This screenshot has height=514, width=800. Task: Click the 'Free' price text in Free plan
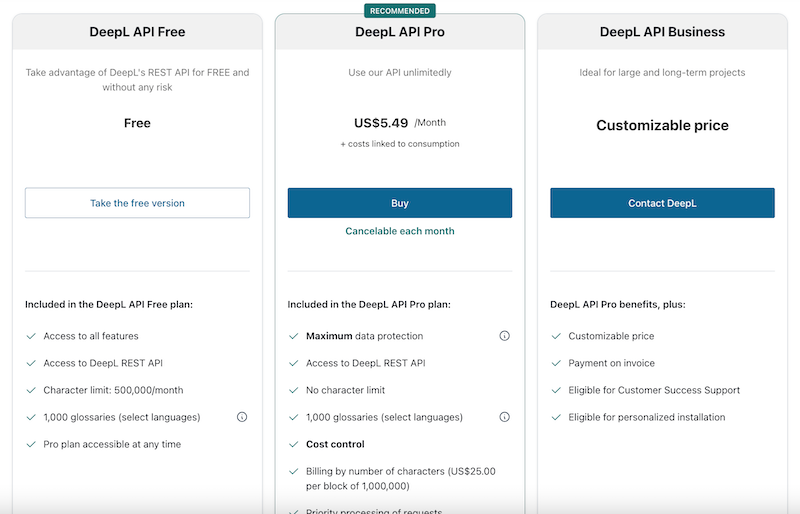[137, 123]
